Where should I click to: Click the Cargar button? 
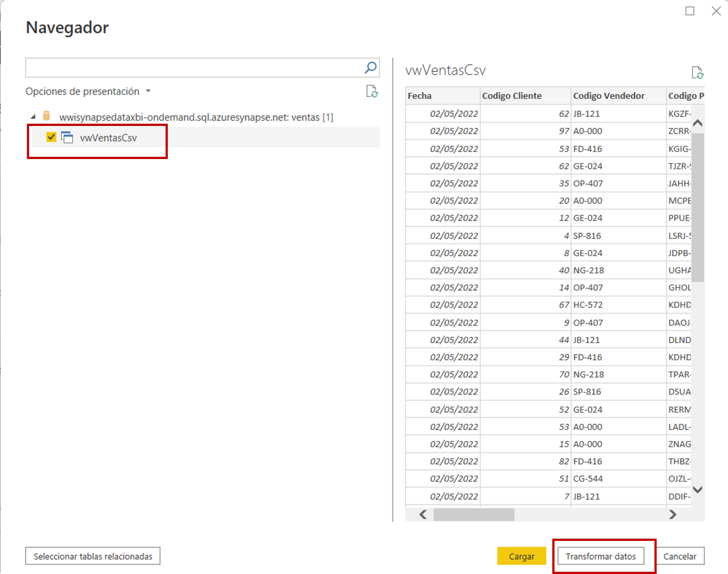point(522,556)
